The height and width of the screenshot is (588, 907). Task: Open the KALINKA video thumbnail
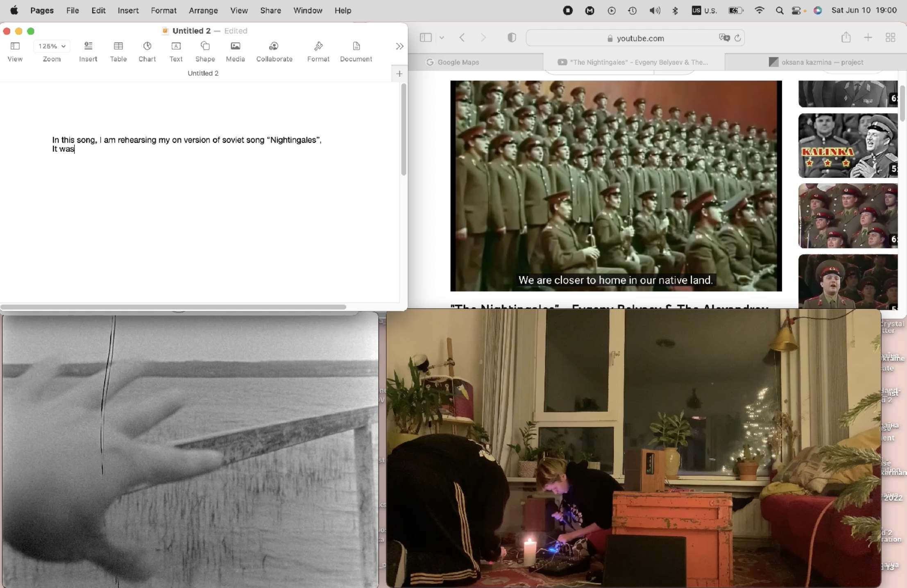[x=848, y=145]
